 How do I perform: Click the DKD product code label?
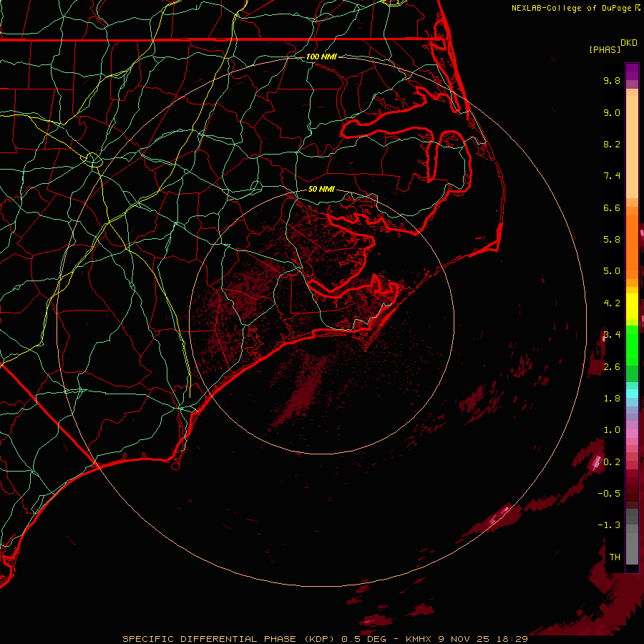pos(629,42)
